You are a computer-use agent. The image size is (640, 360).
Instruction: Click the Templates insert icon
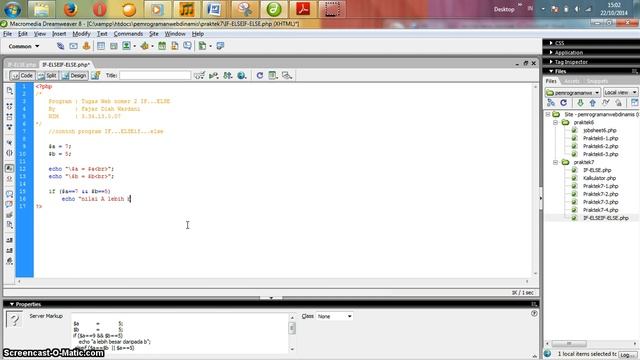202,46
